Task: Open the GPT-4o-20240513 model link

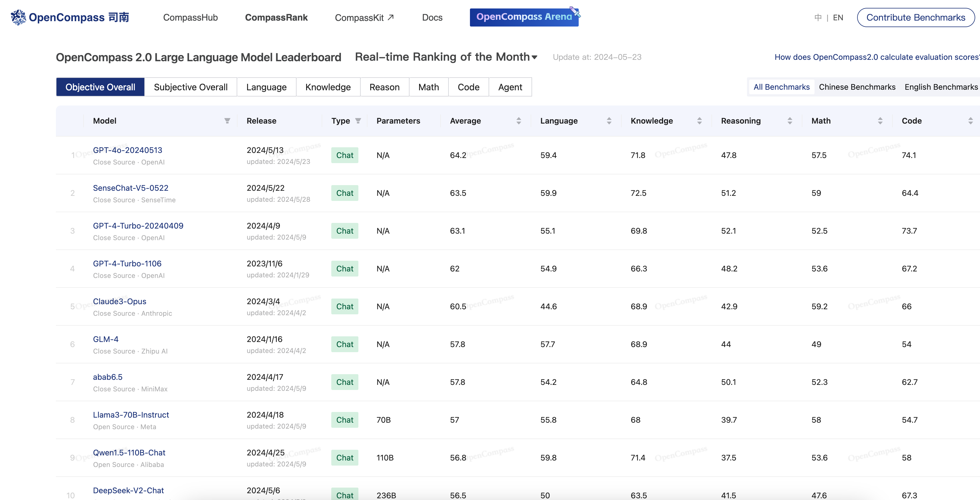Action: (127, 150)
